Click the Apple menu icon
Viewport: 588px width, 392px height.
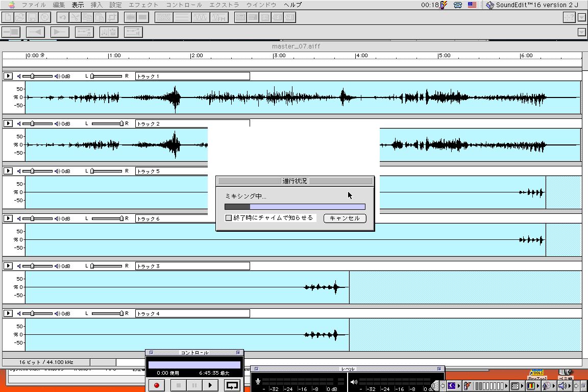[x=12, y=5]
